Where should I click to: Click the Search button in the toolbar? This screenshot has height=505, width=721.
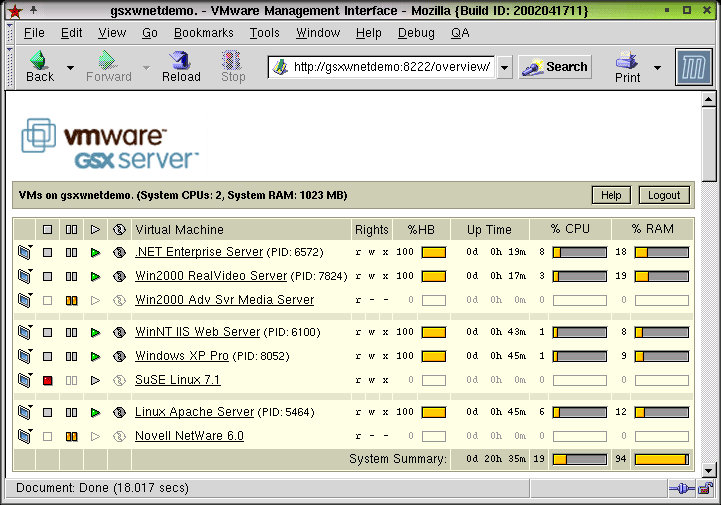pyautogui.click(x=555, y=67)
